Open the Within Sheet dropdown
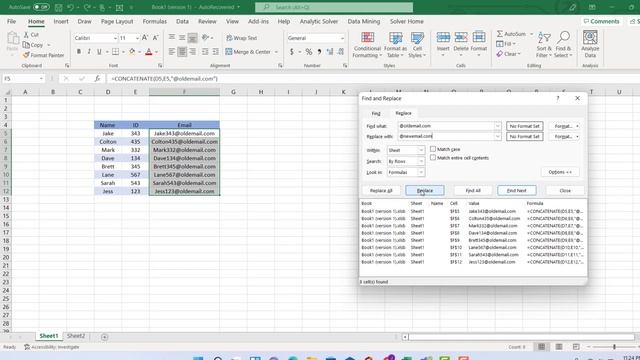Screen dimensions: 640x360 pyautogui.click(x=421, y=150)
